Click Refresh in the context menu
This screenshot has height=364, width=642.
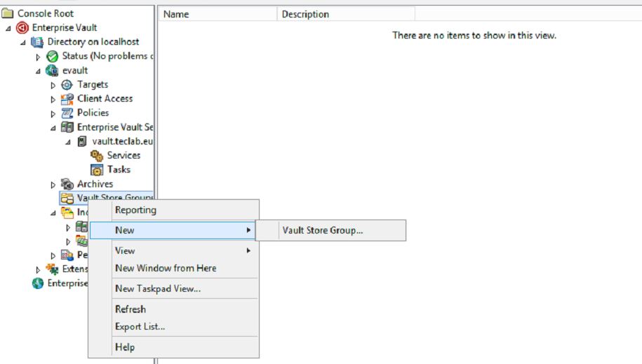tap(131, 309)
